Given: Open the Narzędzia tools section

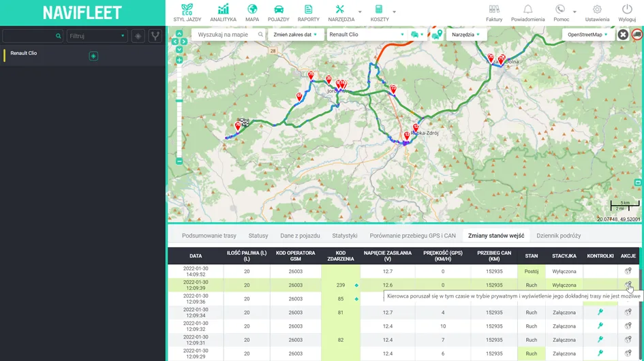Looking at the screenshot, I should 341,13.
